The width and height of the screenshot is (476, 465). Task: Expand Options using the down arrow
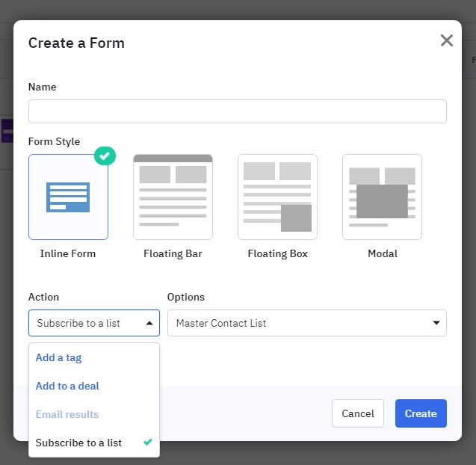(x=436, y=323)
